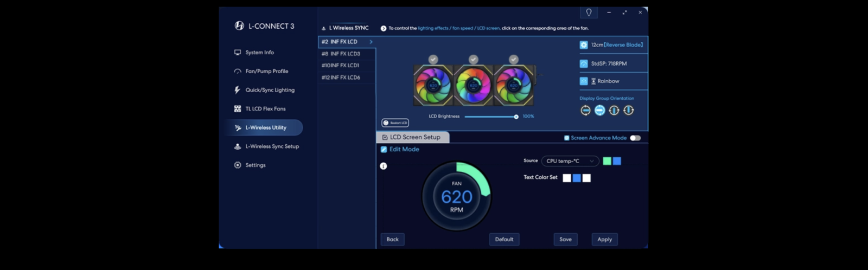Pick the green swatch next to Source

pyautogui.click(x=607, y=161)
